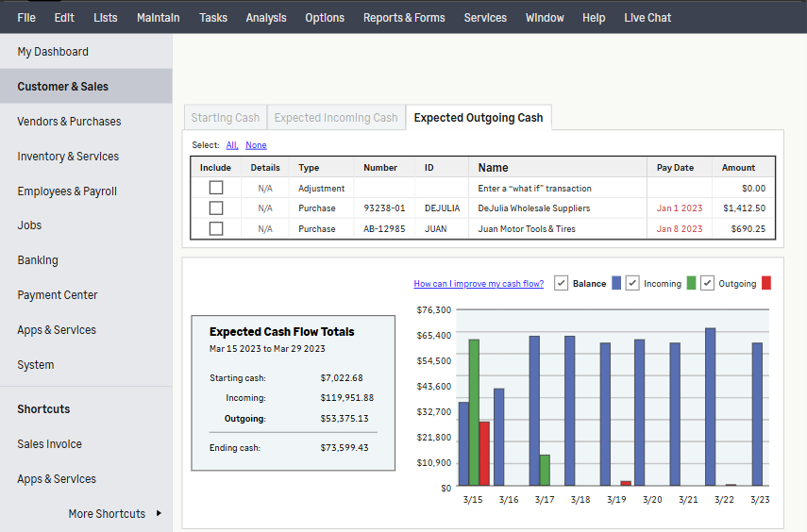Uncheck the Outgoing series checkbox

coord(707,283)
